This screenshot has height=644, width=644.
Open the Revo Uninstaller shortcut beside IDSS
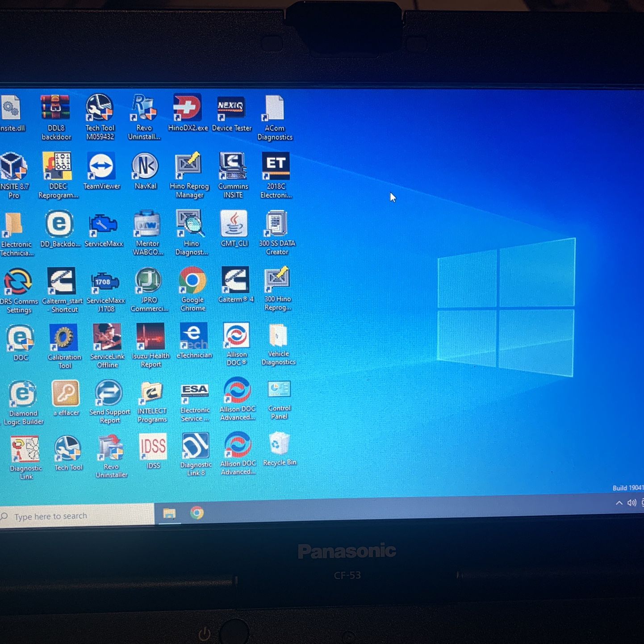[111, 448]
